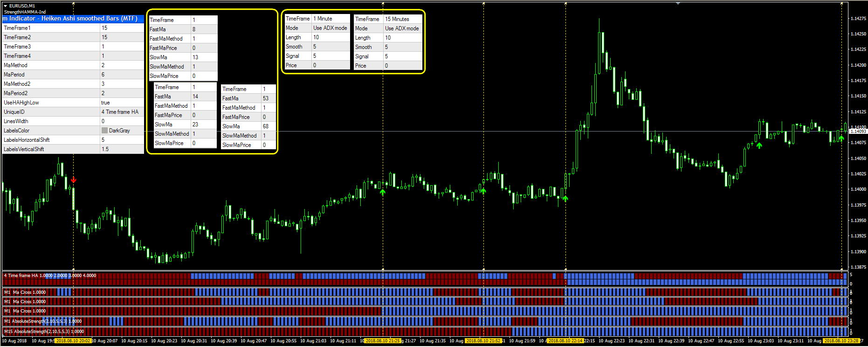This screenshot has width=868, height=347.
Task: Open the Mode 'Use ADX mode' 1 Minute field
Action: point(330,28)
